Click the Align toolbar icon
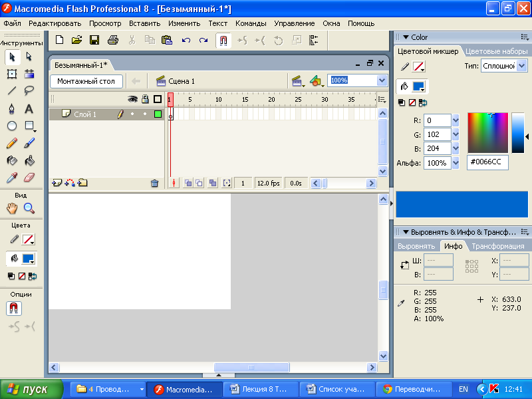This screenshot has height=399, width=532. coord(313,41)
